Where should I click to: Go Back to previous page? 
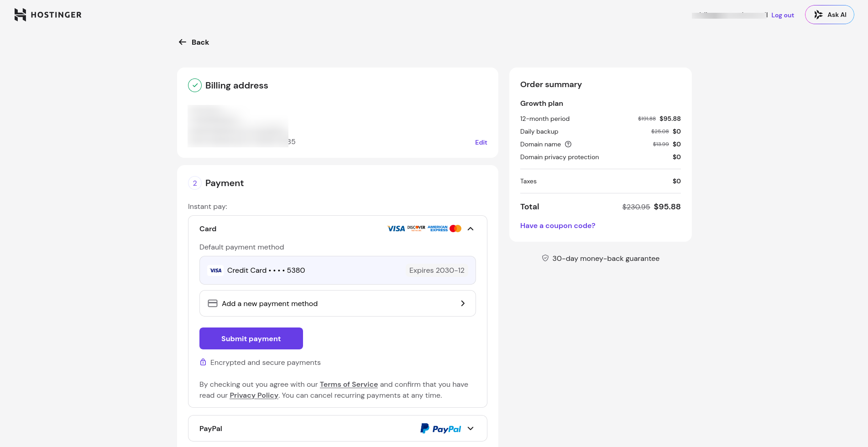193,42
